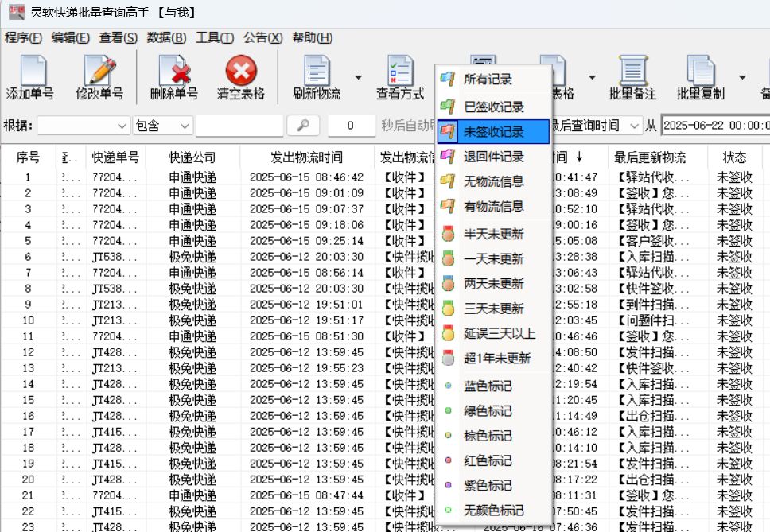Choose 棕色标记 filter
The height and width of the screenshot is (532, 770).
coord(493,436)
